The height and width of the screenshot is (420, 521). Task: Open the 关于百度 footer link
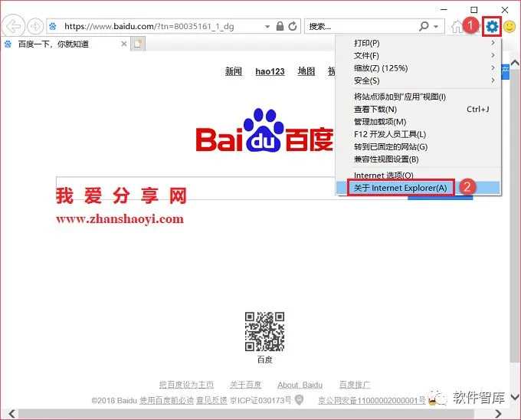click(x=245, y=385)
